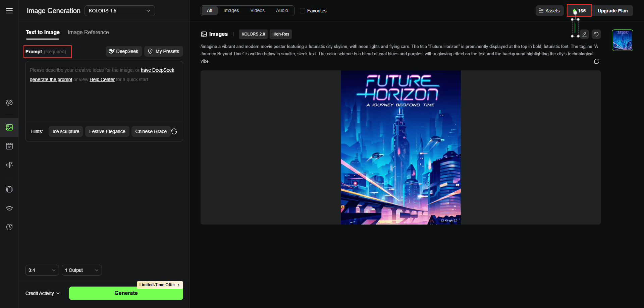This screenshot has height=308, width=644.
Task: Copy the prompt text icon
Action: [x=596, y=61]
